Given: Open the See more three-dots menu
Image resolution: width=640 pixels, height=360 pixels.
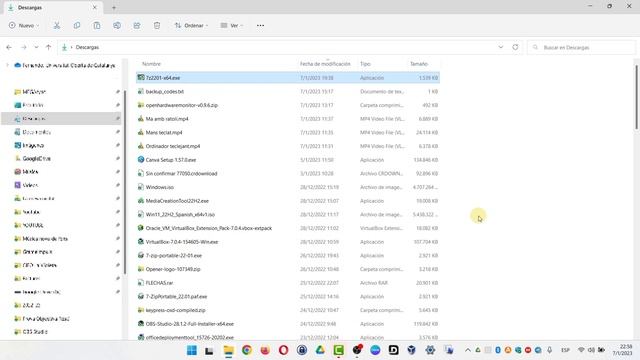Looking at the screenshot, I should (260, 25).
